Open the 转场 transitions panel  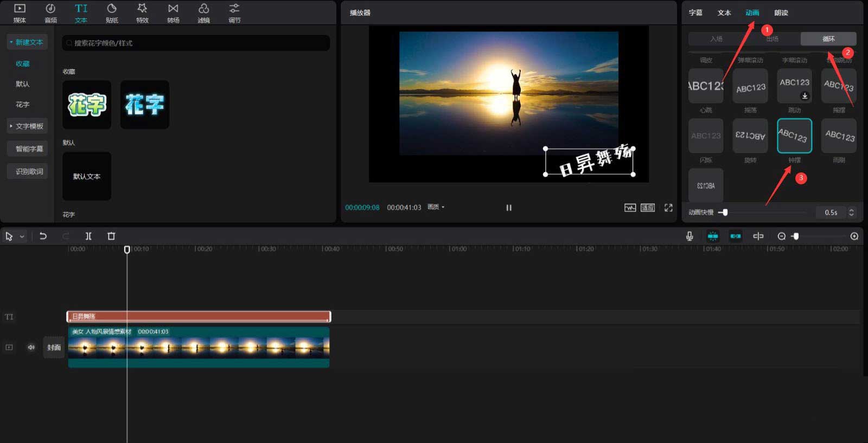[x=173, y=13]
